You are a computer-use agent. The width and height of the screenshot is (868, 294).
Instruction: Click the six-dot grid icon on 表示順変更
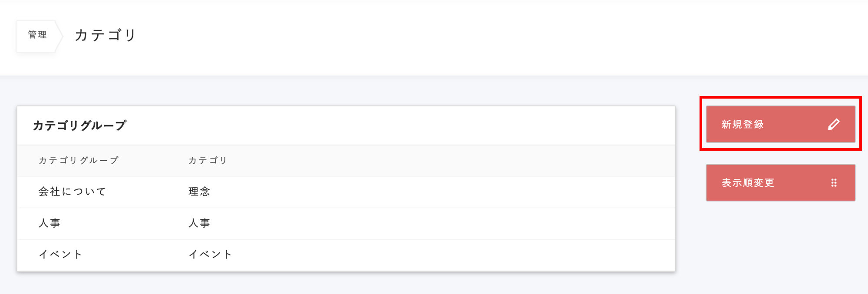(x=834, y=183)
